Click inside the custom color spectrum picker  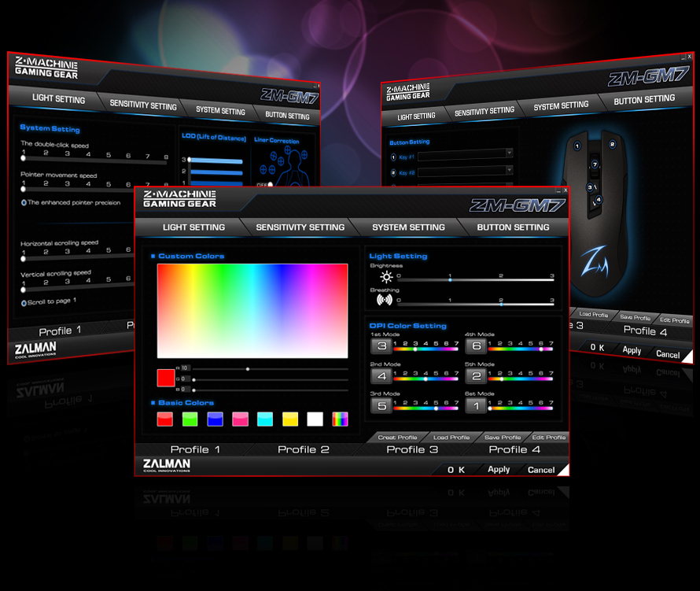[x=252, y=311]
